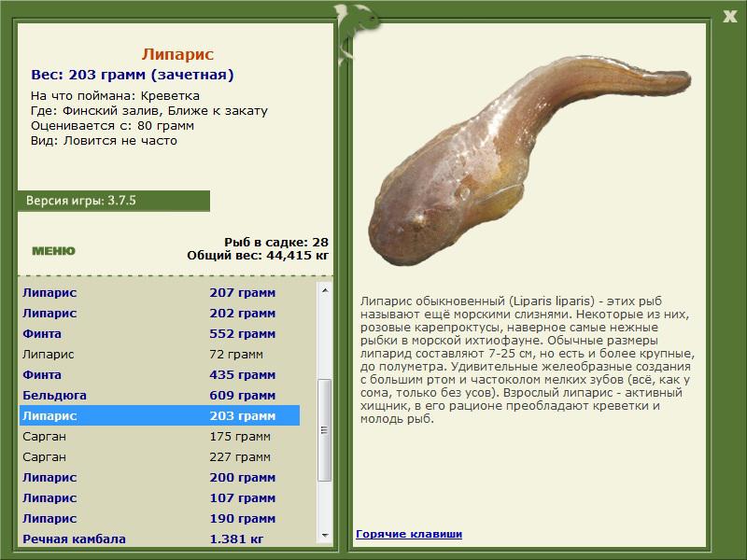Click the На что поймана: Креветка line
Image resolution: width=747 pixels, height=560 pixels.
tap(115, 96)
